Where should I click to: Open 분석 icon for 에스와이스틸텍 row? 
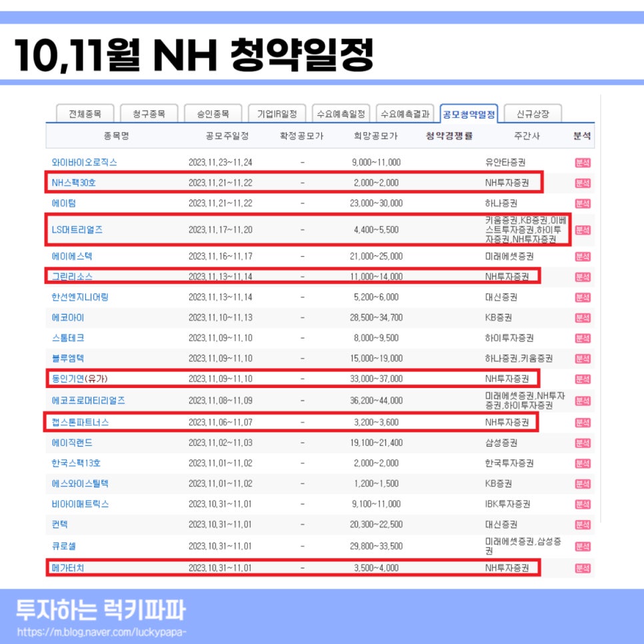pyautogui.click(x=583, y=484)
